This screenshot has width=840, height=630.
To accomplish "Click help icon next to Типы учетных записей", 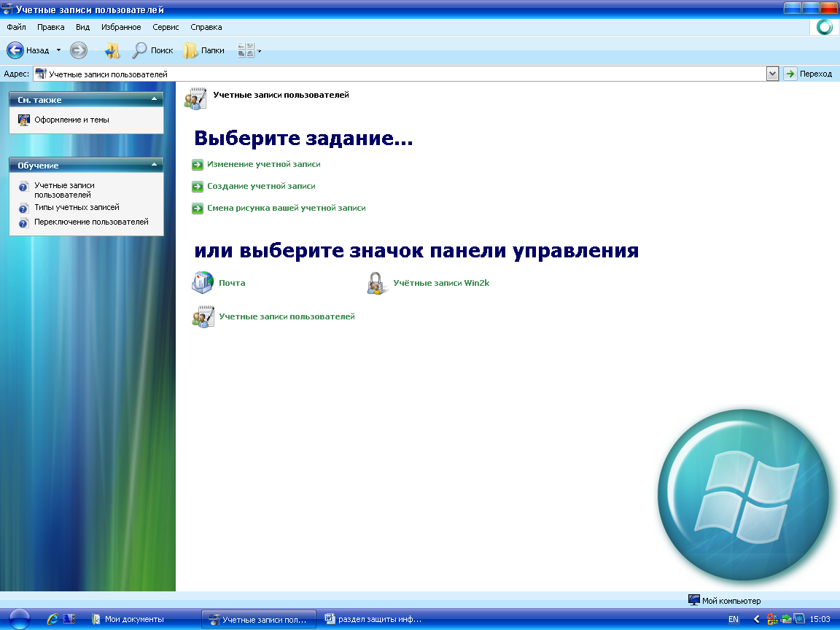I will 23,209.
